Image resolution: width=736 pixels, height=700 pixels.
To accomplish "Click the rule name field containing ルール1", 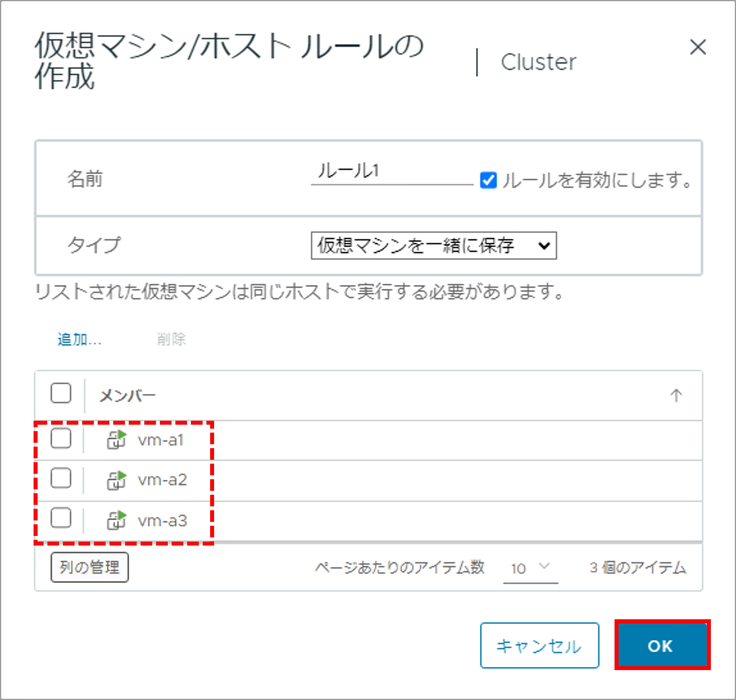I will (x=392, y=172).
